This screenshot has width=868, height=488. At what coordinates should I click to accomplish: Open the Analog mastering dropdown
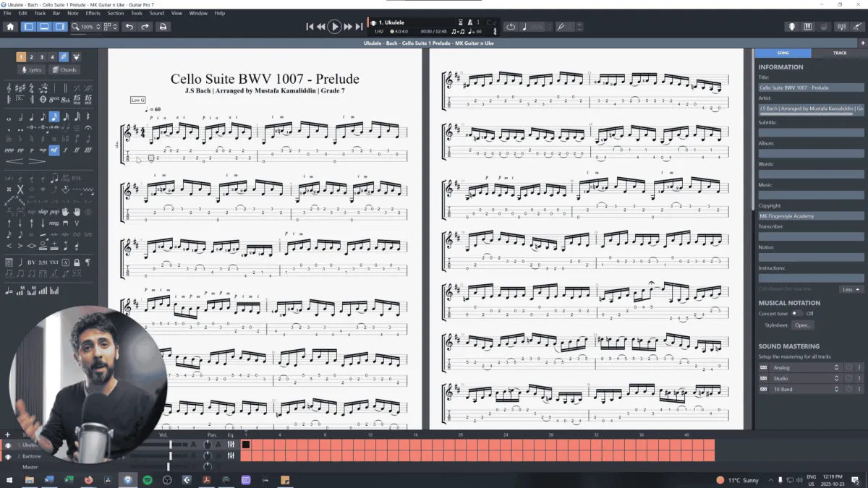click(x=804, y=367)
